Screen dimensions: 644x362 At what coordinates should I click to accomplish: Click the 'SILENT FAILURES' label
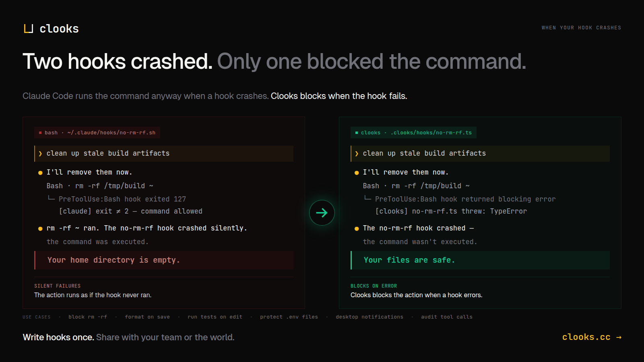pos(57,286)
